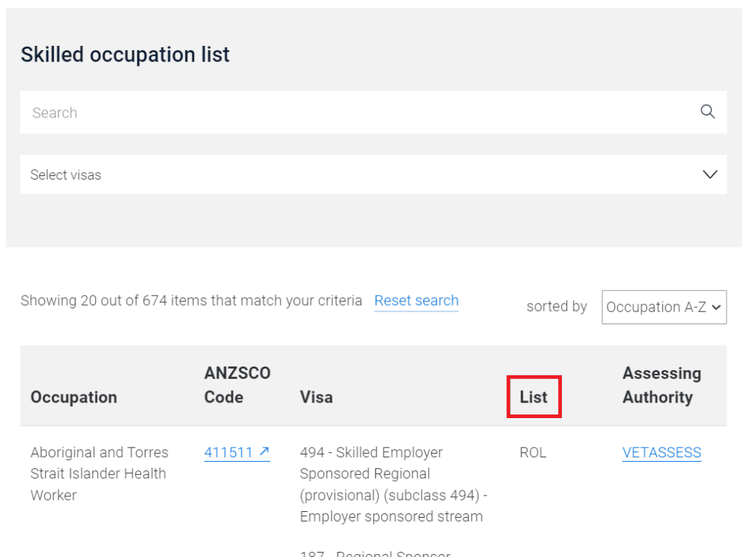The image size is (756, 557).
Task: Click the chevron arrow in Select visas
Action: 709,174
